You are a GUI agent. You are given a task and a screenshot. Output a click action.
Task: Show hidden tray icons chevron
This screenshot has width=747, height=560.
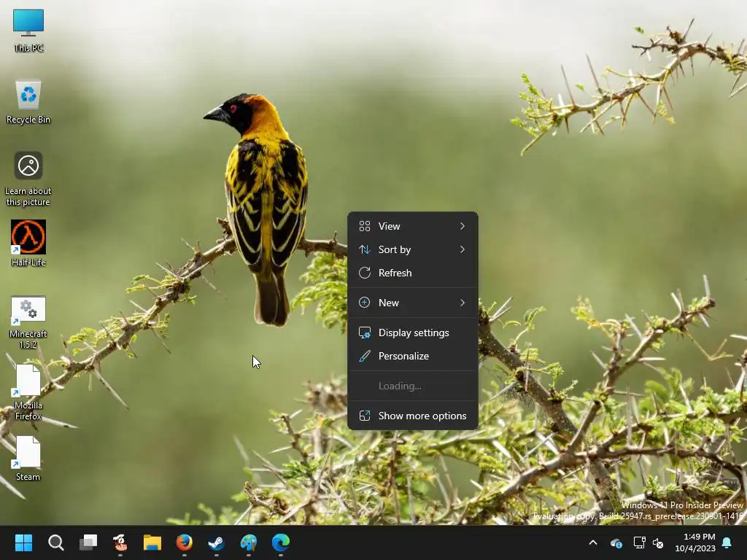[593, 542]
